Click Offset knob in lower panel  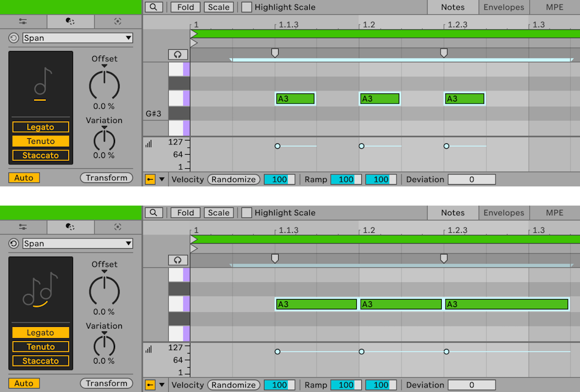click(104, 291)
